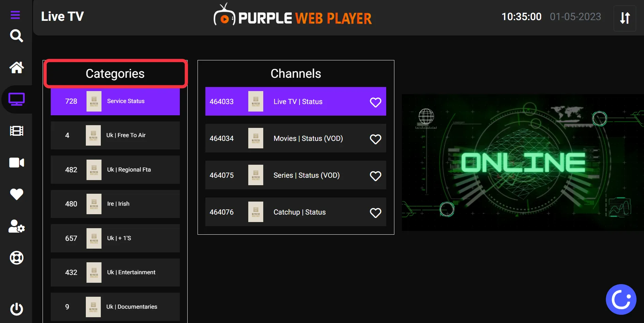Select the Uk | Regional Fta category
The image size is (644, 323).
pyautogui.click(x=115, y=170)
